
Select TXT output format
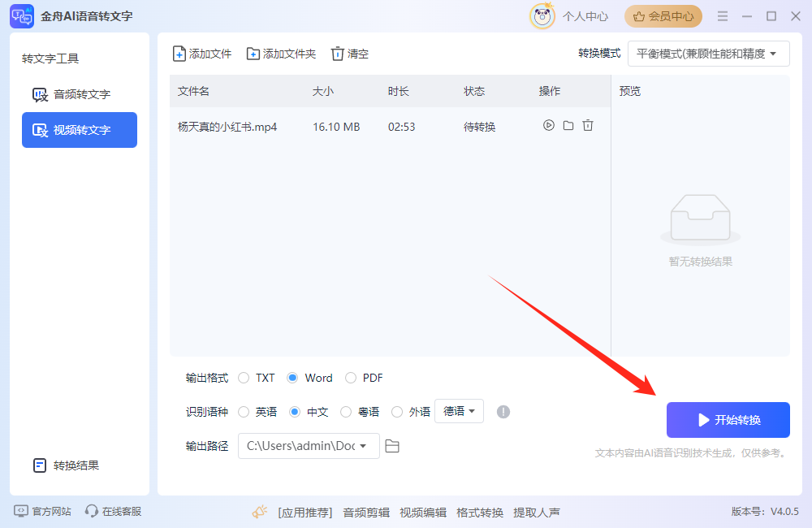coord(244,378)
